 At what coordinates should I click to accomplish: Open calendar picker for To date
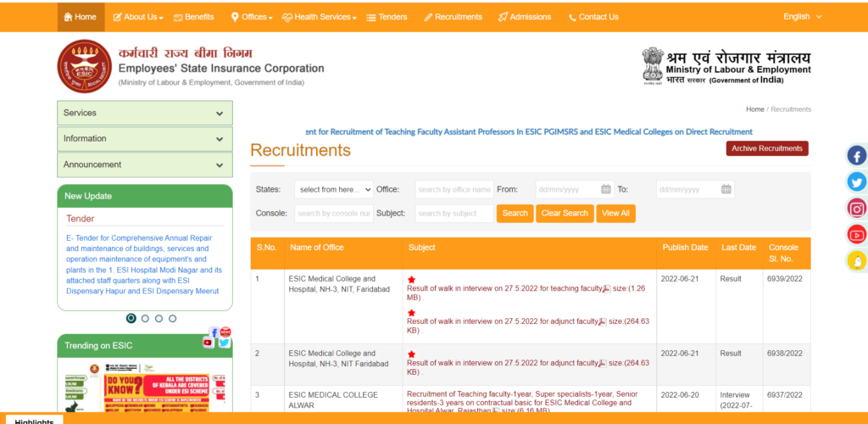tap(726, 189)
